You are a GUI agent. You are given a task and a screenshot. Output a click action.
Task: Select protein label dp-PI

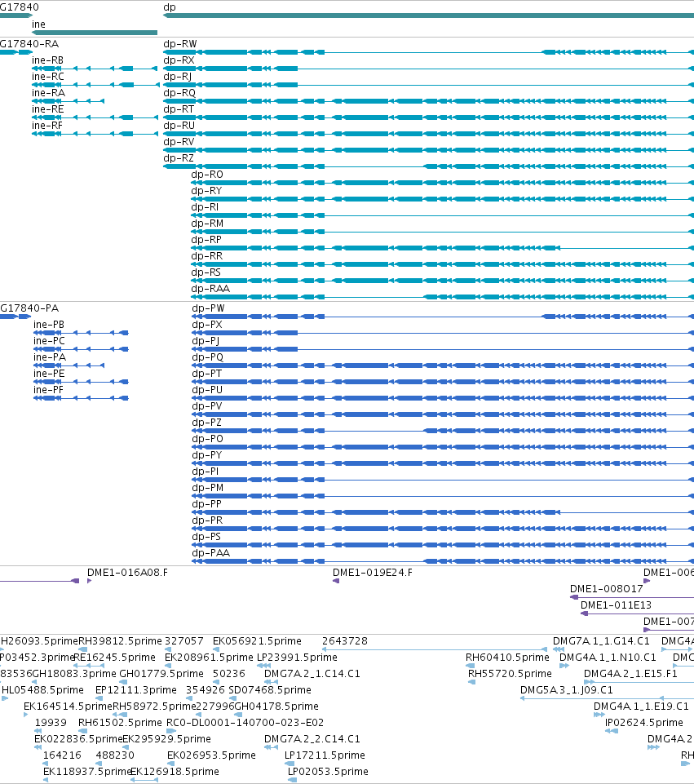tap(206, 472)
